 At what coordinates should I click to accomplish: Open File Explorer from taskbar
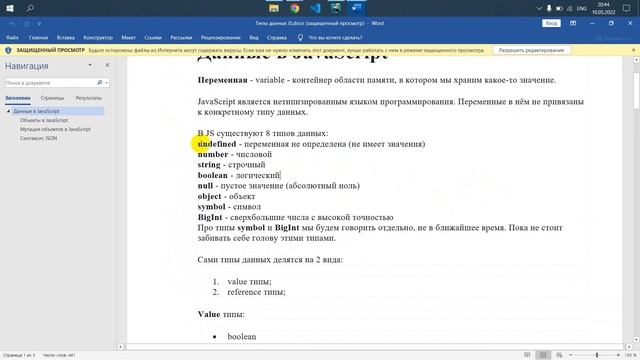(274, 8)
